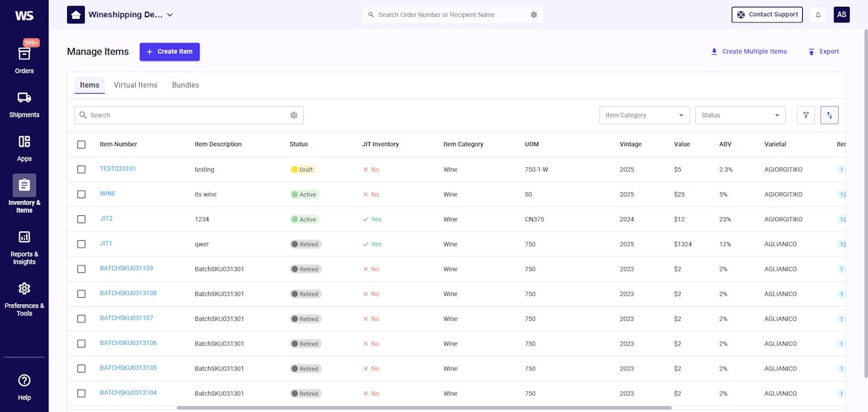
Task: Click the horizontal table scrollbar
Action: click(x=424, y=408)
